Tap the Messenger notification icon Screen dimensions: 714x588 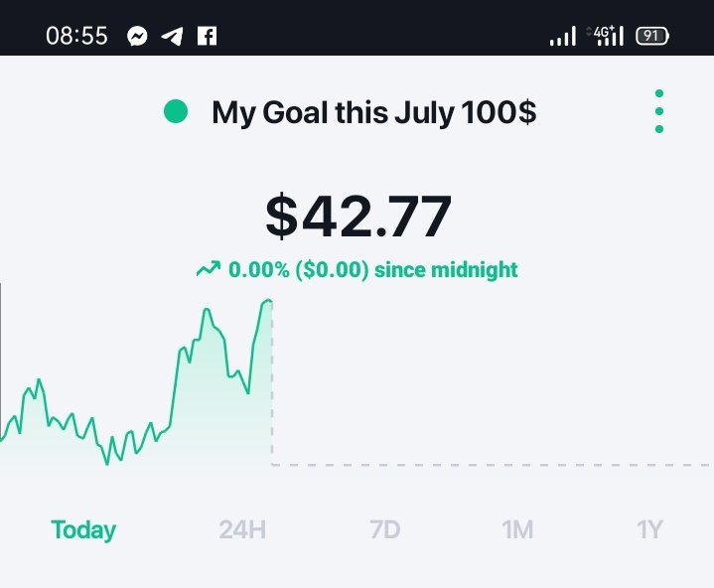[x=137, y=36]
